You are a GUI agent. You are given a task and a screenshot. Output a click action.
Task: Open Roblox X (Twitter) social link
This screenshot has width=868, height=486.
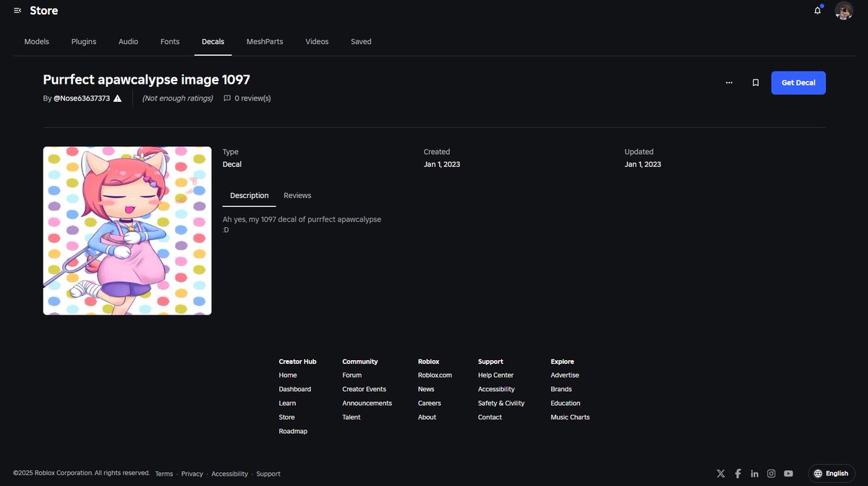[720, 474]
